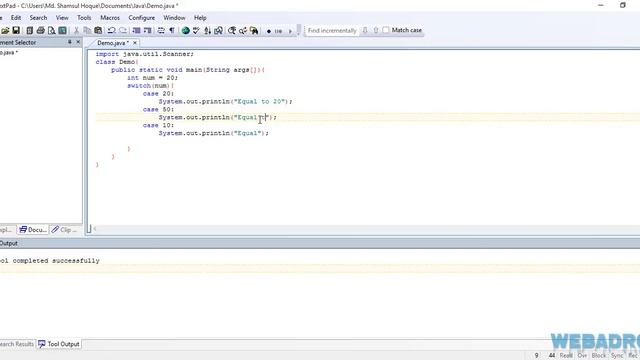
Task: Click the Indent block icon
Action: [x=136, y=31]
